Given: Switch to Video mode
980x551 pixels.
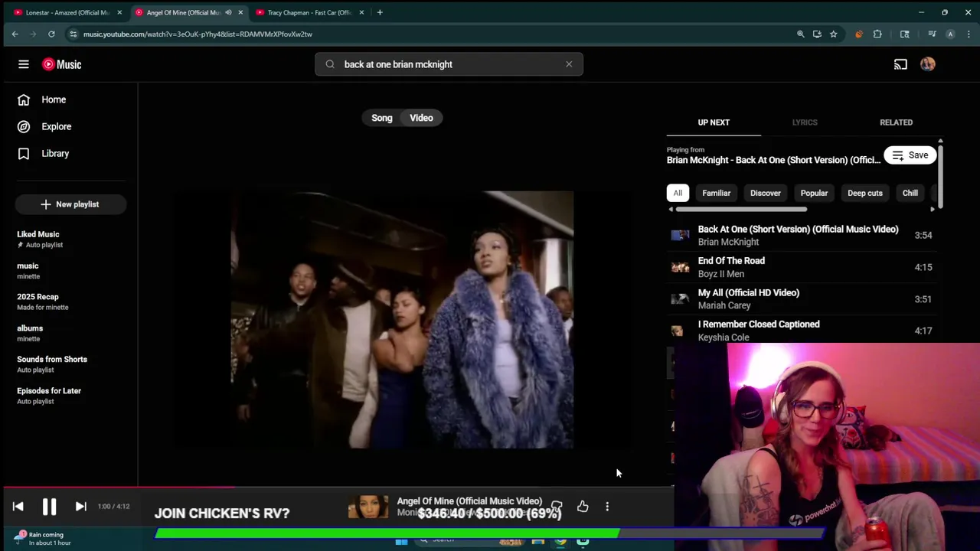Looking at the screenshot, I should (x=421, y=118).
